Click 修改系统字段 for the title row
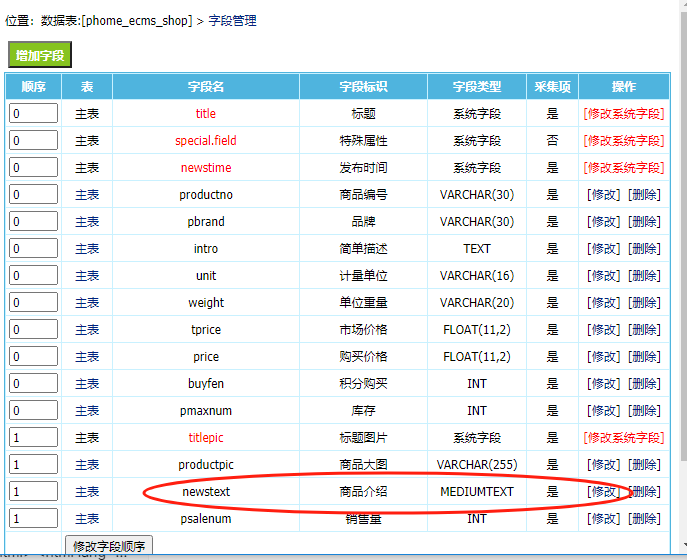 pyautogui.click(x=623, y=114)
